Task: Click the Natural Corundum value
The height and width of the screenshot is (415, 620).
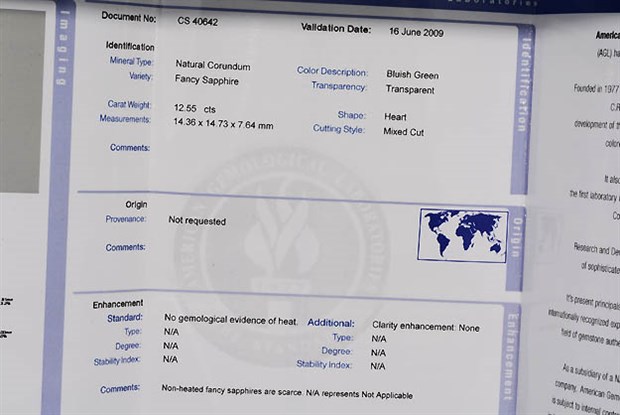Action: (x=213, y=65)
